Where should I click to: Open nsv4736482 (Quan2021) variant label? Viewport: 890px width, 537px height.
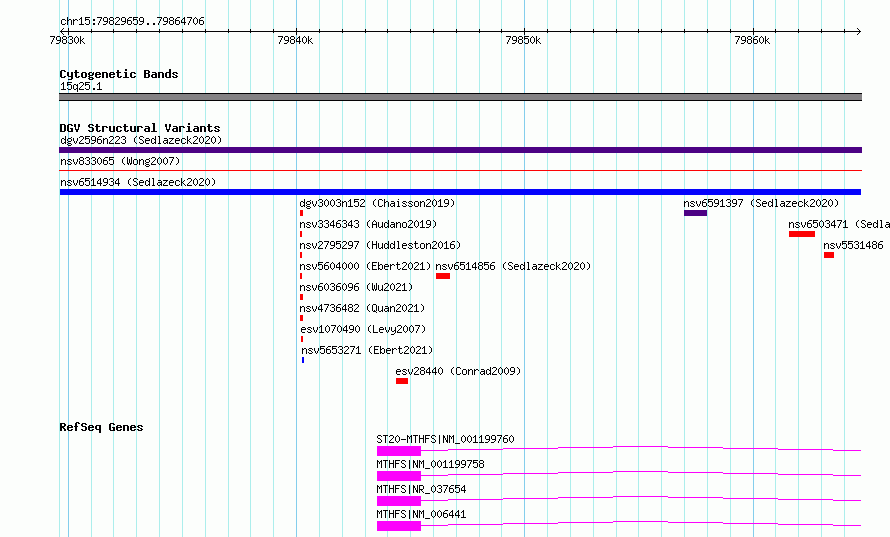tap(362, 308)
